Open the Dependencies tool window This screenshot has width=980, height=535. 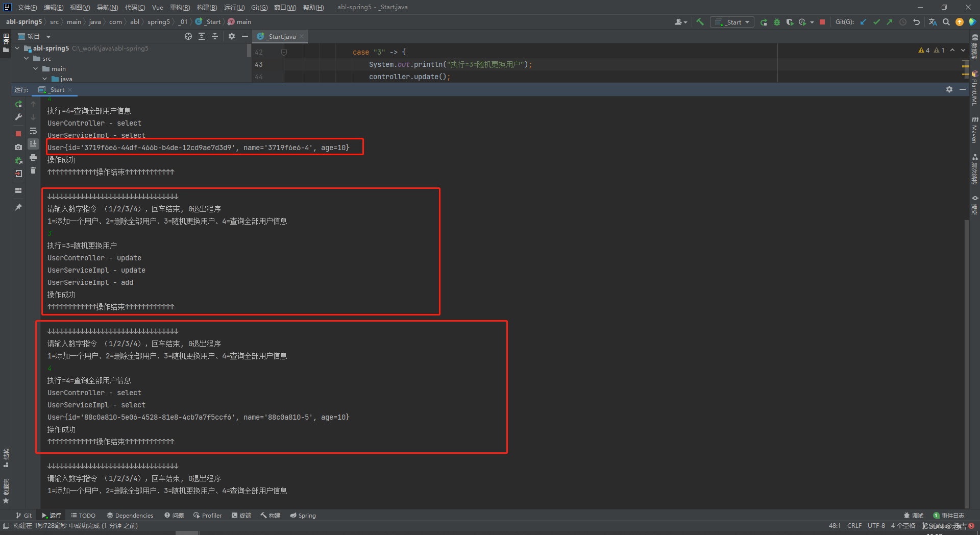pyautogui.click(x=130, y=516)
